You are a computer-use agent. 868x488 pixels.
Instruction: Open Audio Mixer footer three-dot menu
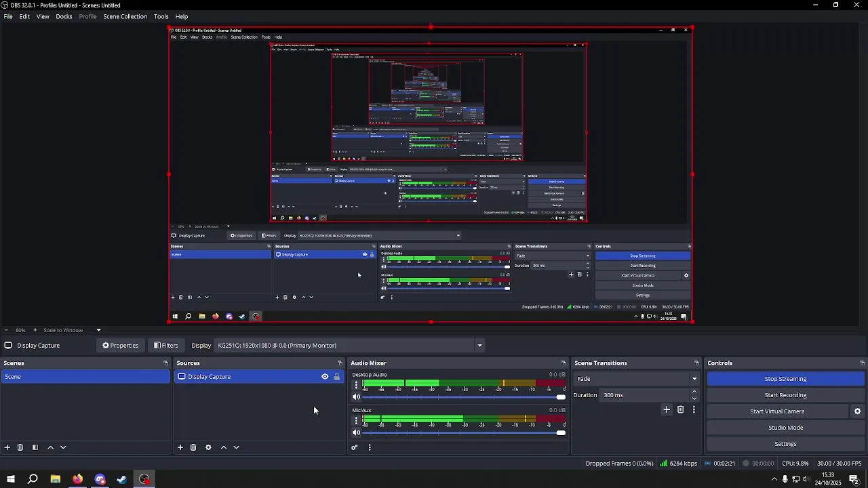tap(370, 447)
